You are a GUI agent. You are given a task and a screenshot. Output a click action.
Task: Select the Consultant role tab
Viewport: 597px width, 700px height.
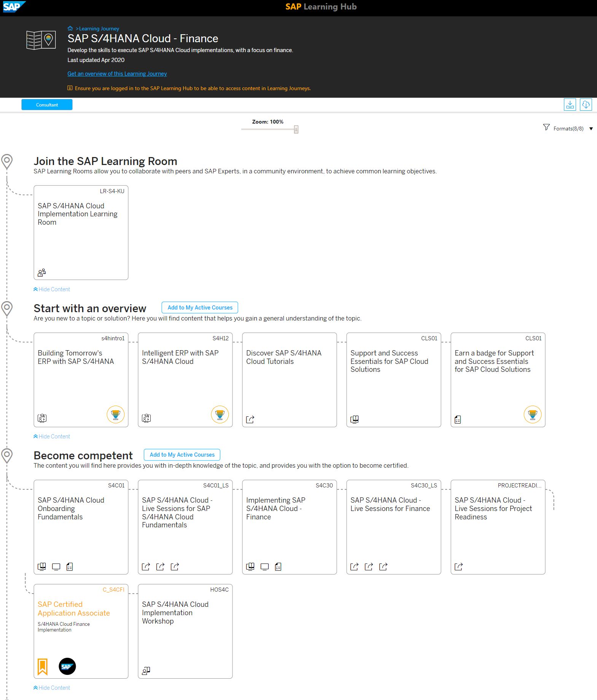pyautogui.click(x=47, y=105)
